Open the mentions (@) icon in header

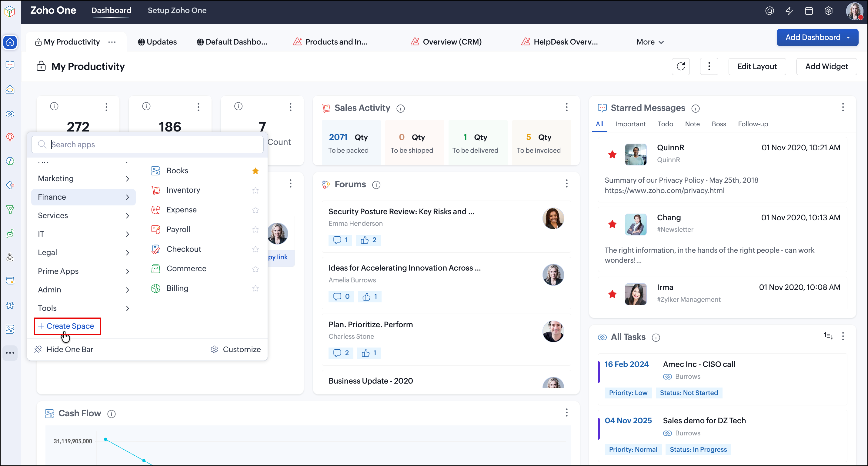click(769, 11)
